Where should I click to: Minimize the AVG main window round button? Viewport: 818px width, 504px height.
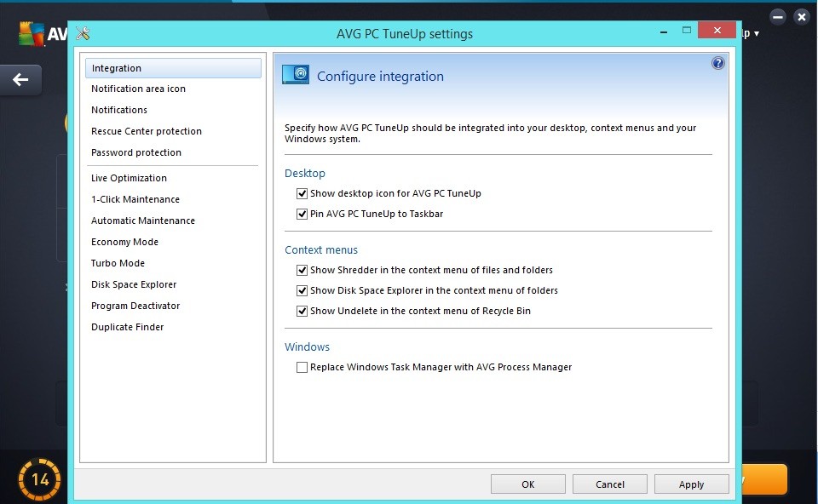point(778,17)
